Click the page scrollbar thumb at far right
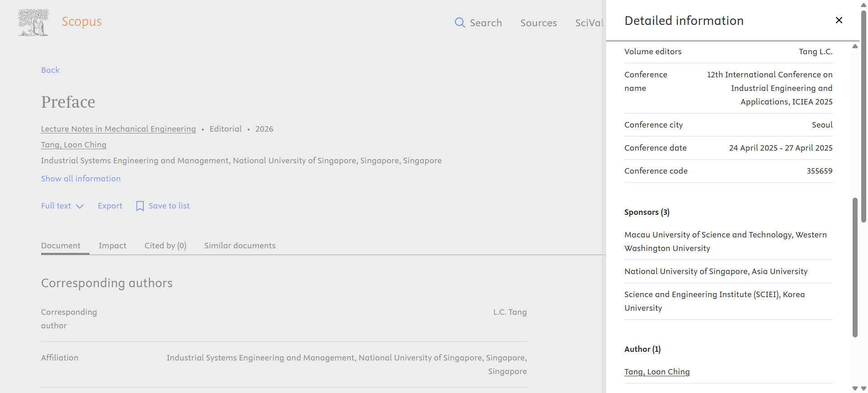 click(x=863, y=116)
